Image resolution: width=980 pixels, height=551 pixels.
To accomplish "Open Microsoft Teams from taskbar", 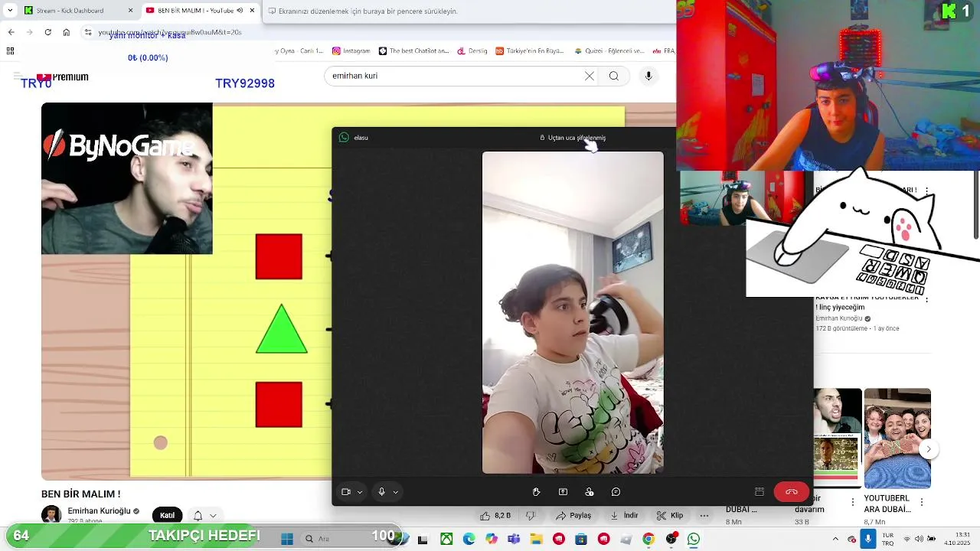I will coord(514,539).
